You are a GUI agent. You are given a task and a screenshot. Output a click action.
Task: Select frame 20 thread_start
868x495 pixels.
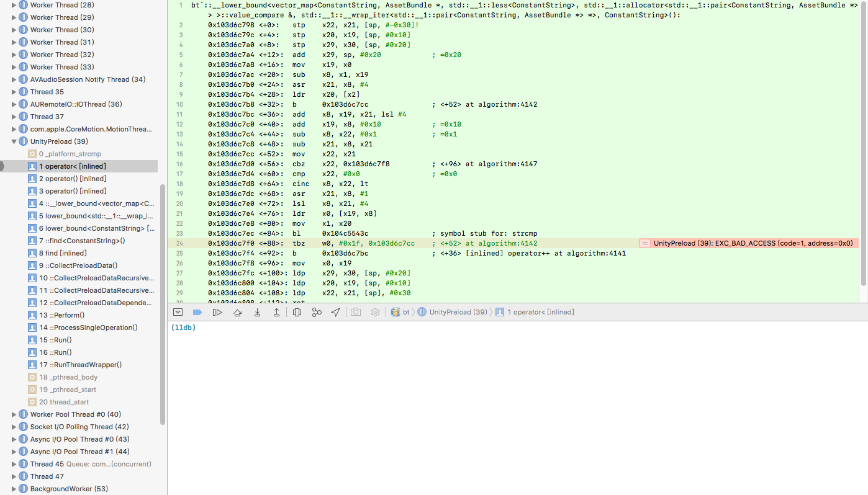pyautogui.click(x=79, y=402)
